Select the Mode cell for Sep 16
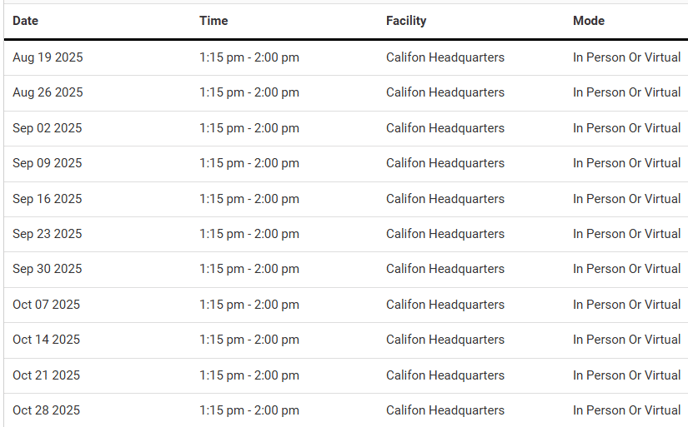The height and width of the screenshot is (427, 688). 626,199
